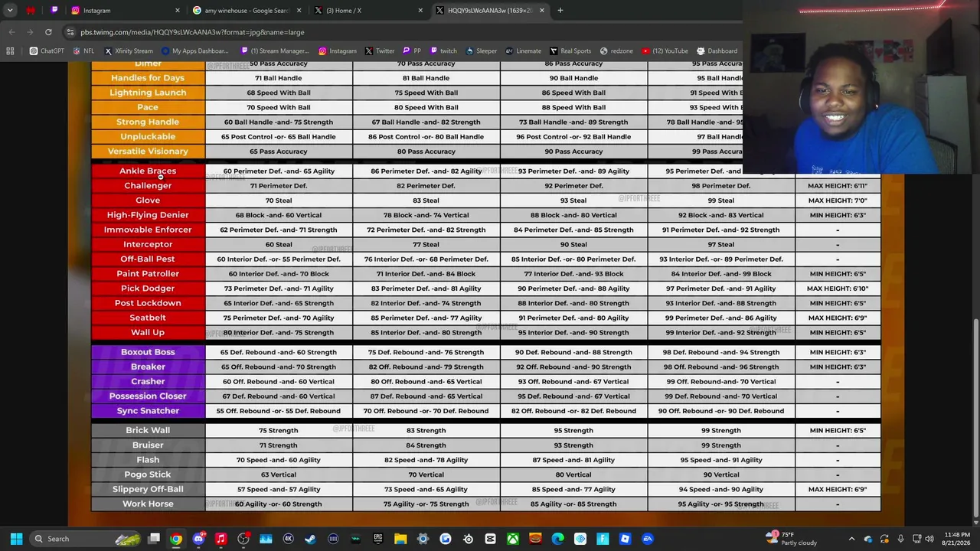This screenshot has height=551, width=980.
Task: Click the Brick Wall badge row label
Action: click(x=148, y=430)
